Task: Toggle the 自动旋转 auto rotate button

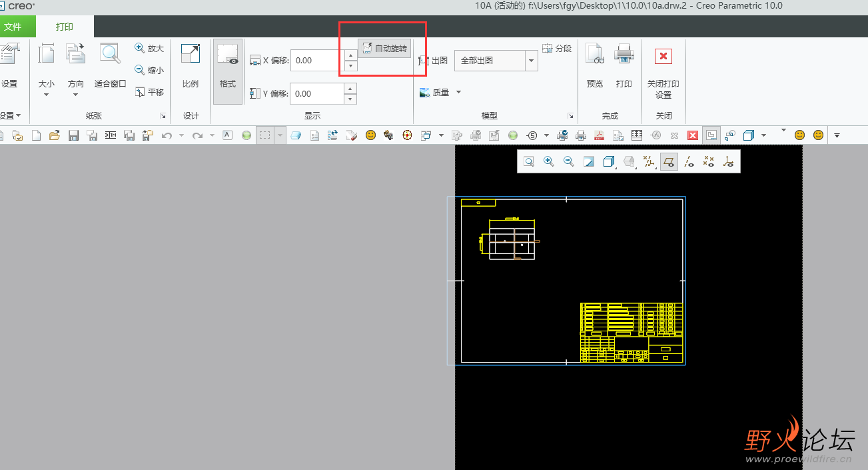Action: [x=384, y=48]
